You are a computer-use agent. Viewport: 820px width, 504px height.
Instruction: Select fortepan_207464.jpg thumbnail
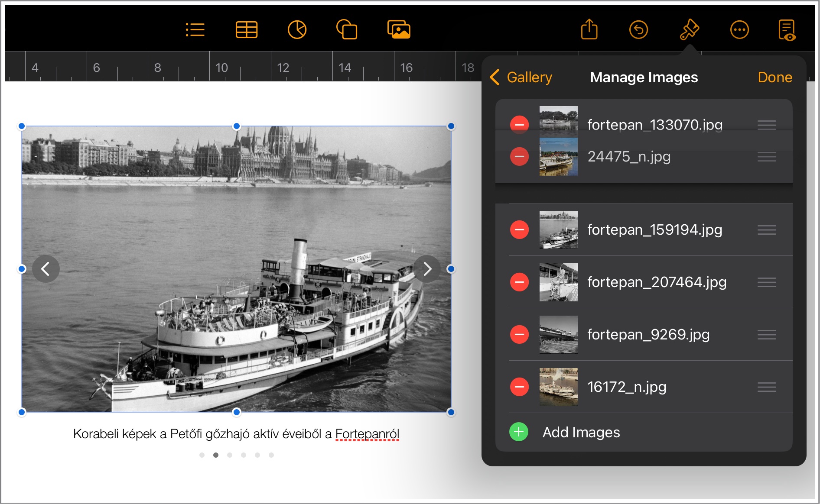(x=558, y=282)
